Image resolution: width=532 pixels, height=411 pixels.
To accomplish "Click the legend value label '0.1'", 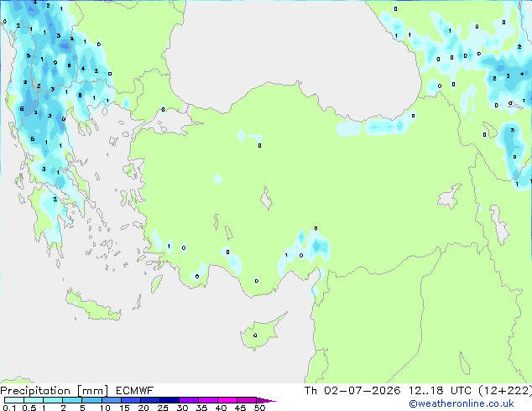I will pos(9,408).
